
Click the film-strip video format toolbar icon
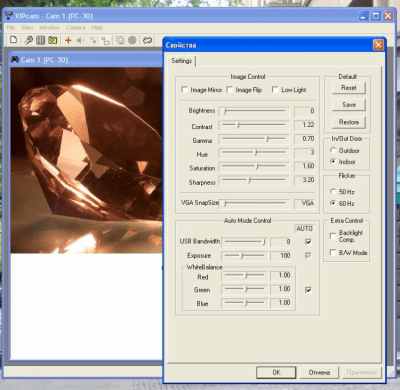point(40,40)
